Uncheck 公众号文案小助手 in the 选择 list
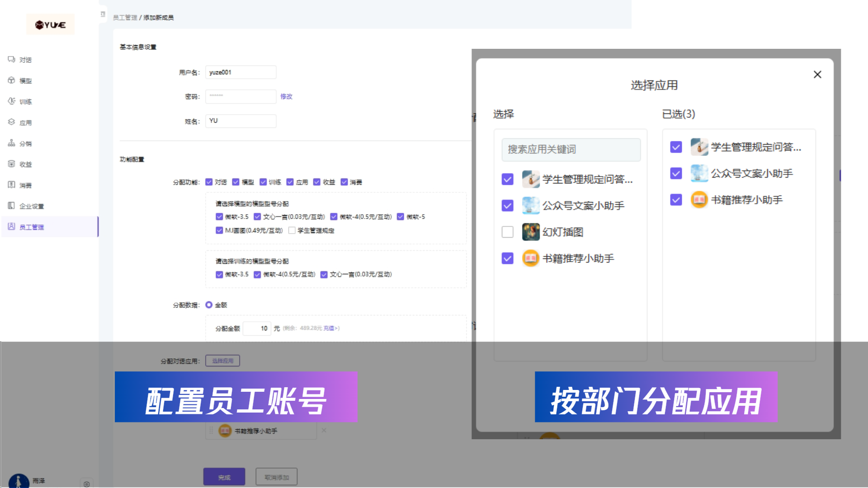 508,206
